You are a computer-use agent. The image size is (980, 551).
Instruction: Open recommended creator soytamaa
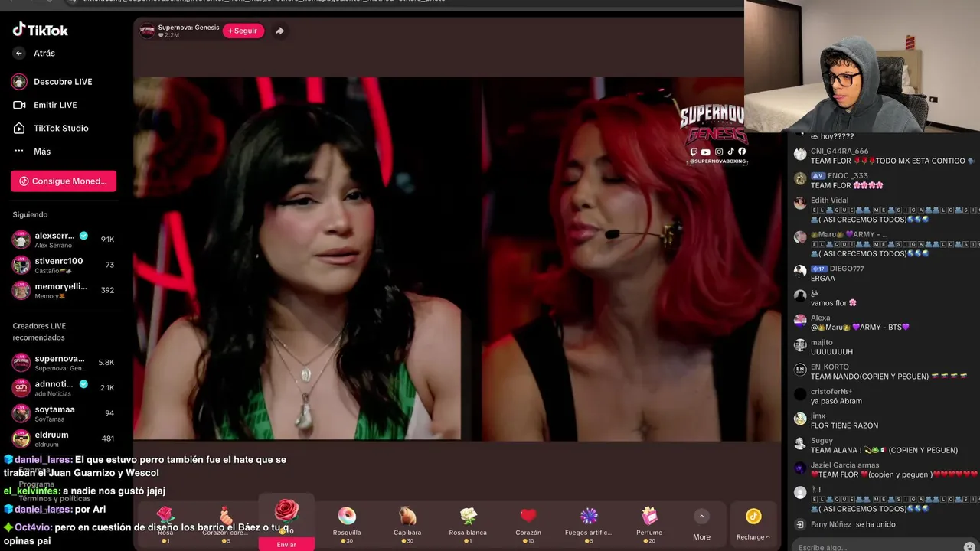click(64, 413)
